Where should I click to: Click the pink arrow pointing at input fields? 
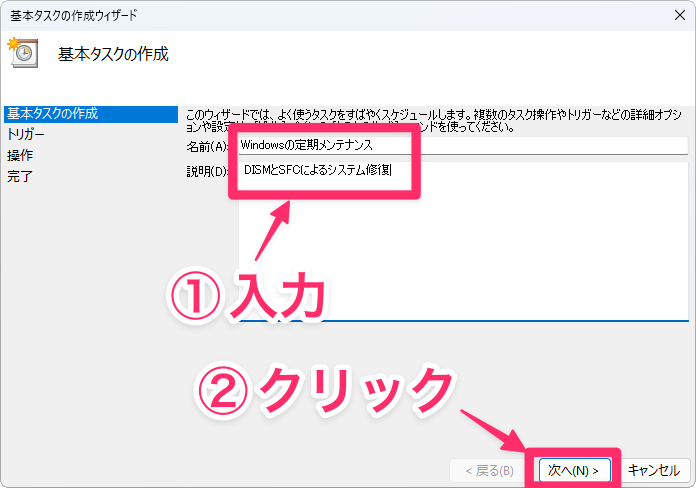273,232
